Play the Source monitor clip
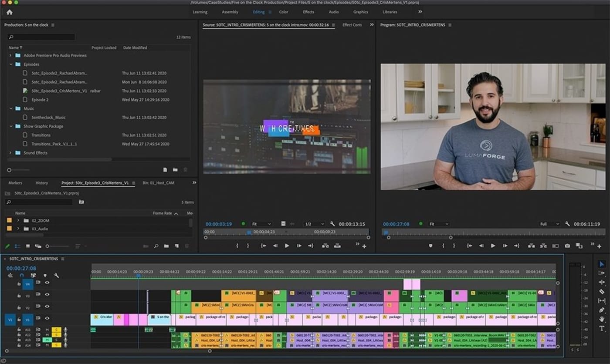The width and height of the screenshot is (610, 364). [287, 246]
